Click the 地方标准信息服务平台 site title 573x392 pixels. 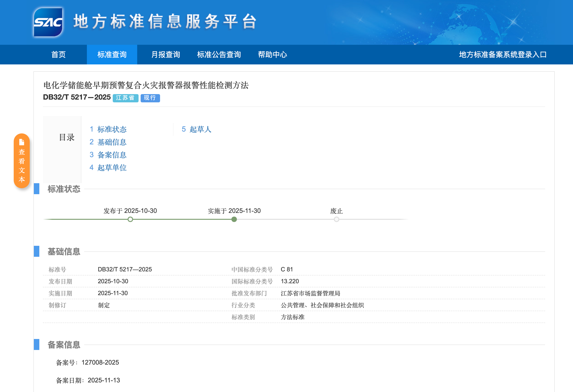click(x=165, y=21)
